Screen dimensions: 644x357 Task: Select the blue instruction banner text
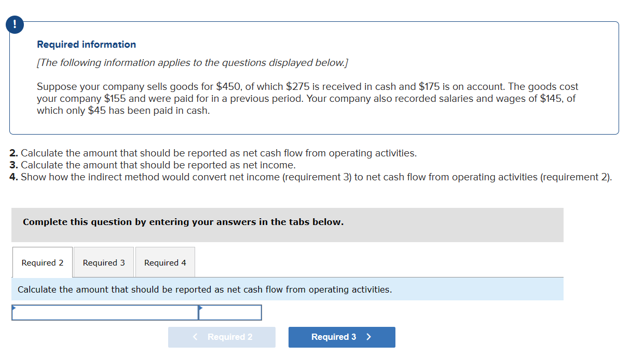click(204, 289)
